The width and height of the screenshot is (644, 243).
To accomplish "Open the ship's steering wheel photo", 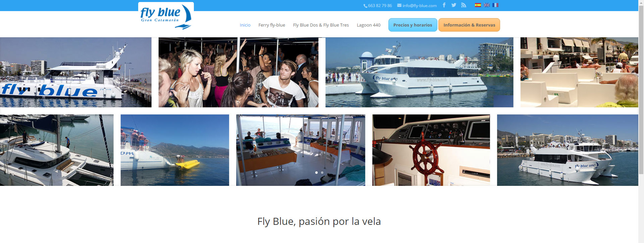I will (x=431, y=150).
